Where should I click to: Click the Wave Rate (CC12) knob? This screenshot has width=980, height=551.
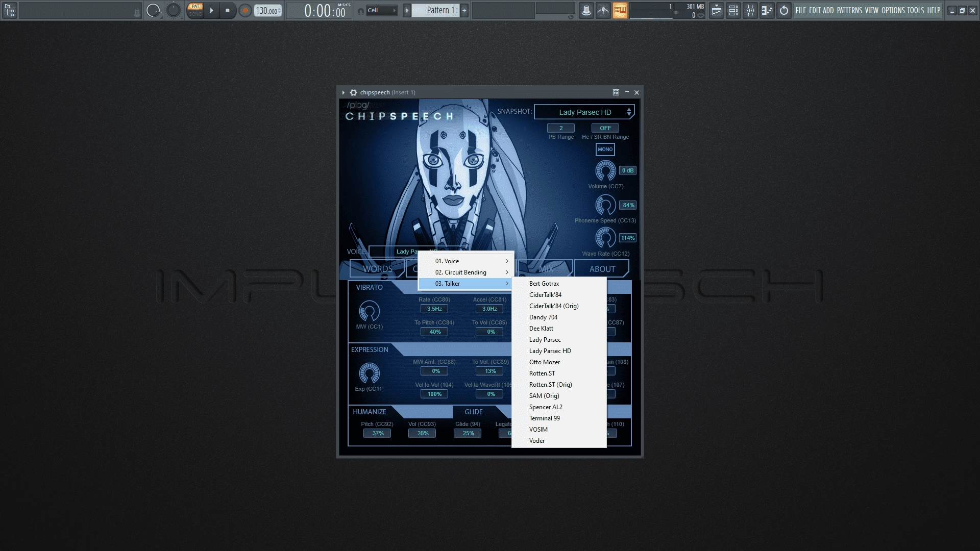[x=605, y=238]
